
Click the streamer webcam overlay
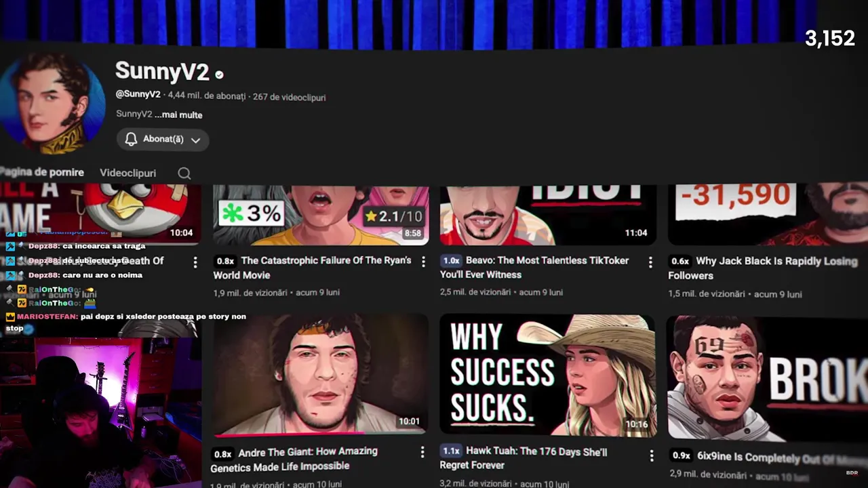click(100, 412)
